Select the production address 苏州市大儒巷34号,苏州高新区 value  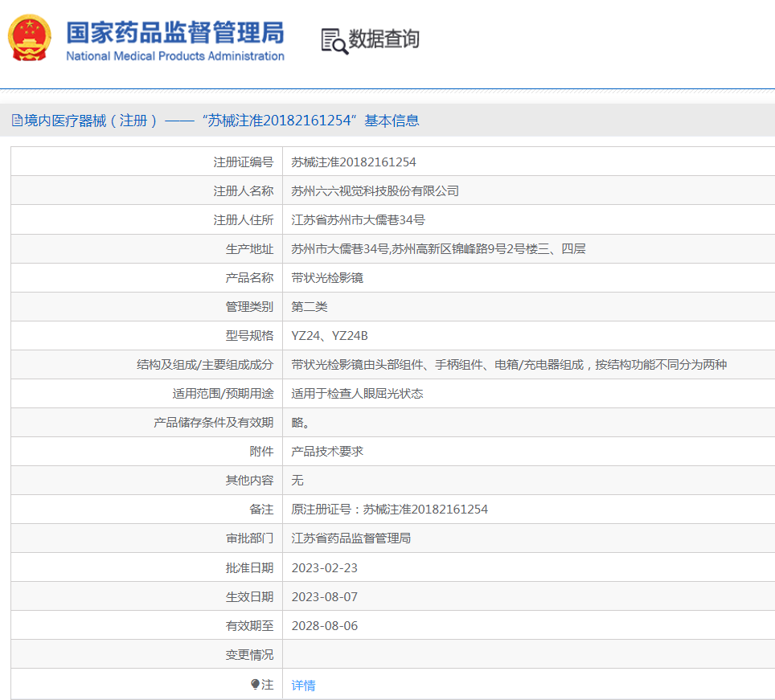tap(438, 249)
